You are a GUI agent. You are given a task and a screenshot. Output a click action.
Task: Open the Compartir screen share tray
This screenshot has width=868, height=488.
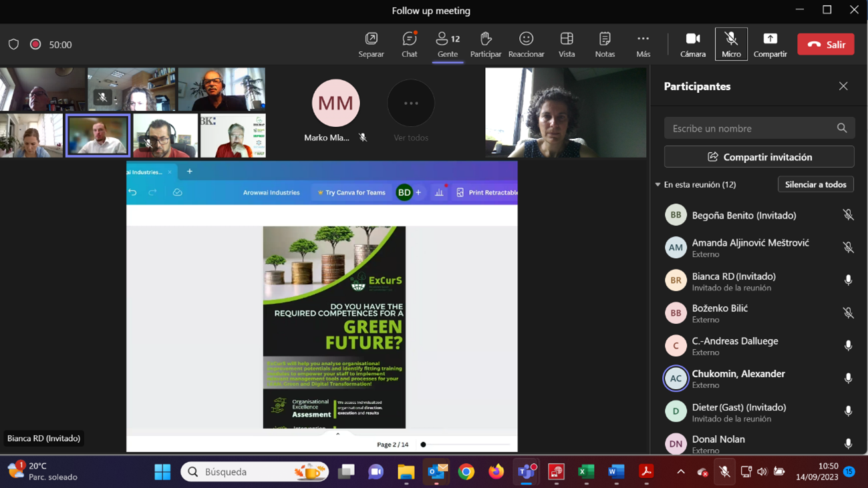point(770,45)
